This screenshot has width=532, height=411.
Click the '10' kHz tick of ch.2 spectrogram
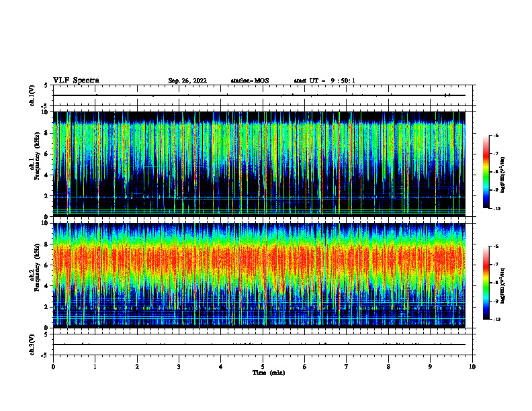pos(45,223)
